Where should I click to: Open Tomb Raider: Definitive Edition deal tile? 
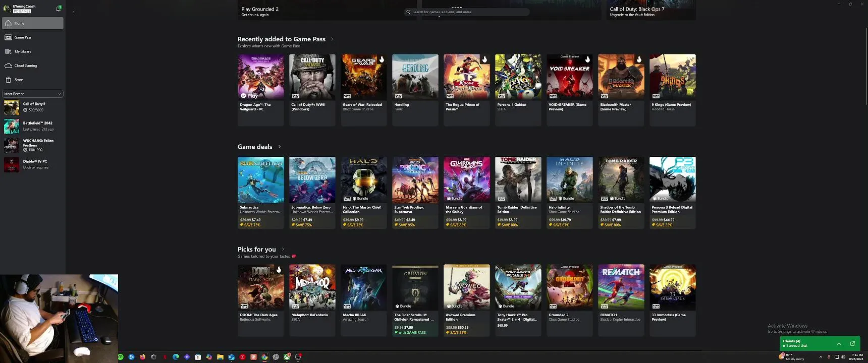(518, 193)
